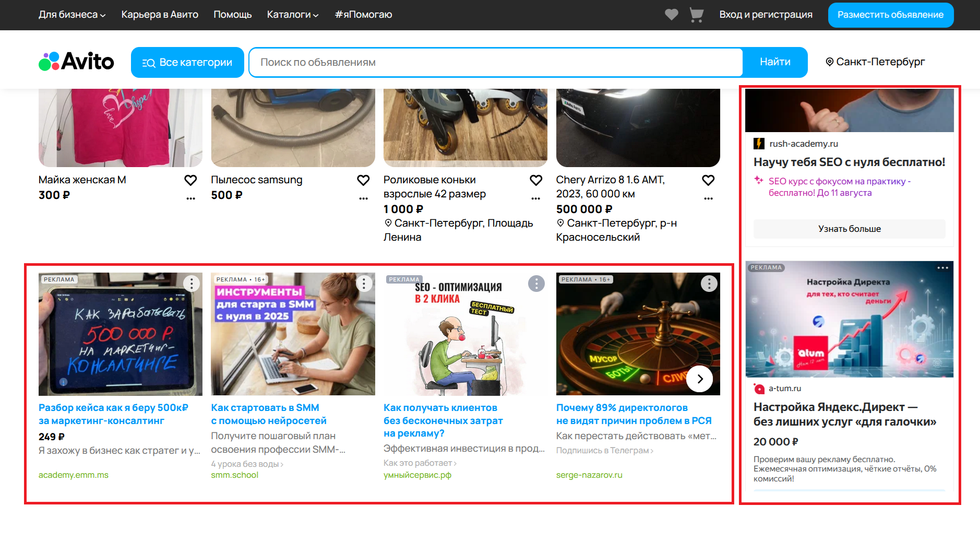Viewport: 980px width, 541px height.
Task: Change location Санкт-Петербург
Action: (x=875, y=62)
